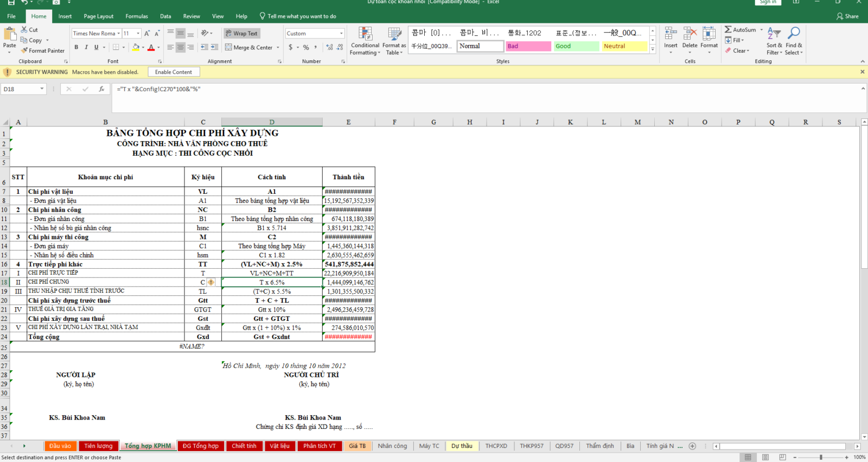
Task: Click the AutoSum sigma icon
Action: pyautogui.click(x=728, y=29)
